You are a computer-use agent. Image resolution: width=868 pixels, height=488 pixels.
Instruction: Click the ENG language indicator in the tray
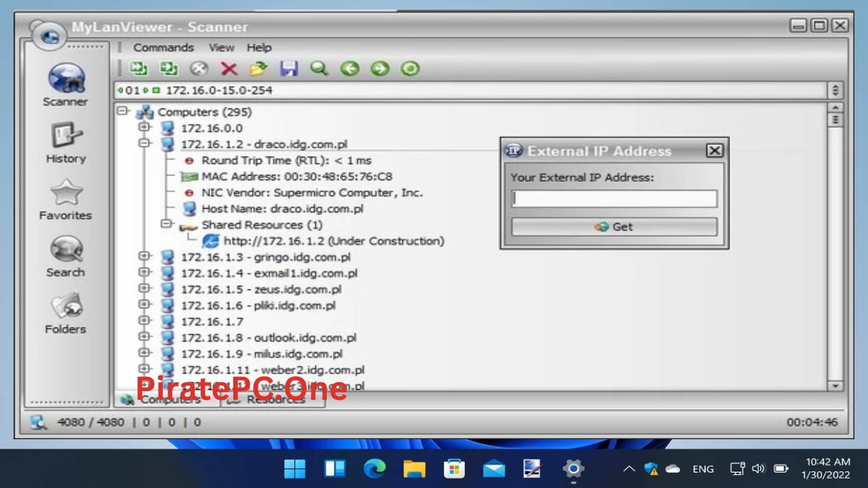[x=703, y=469]
